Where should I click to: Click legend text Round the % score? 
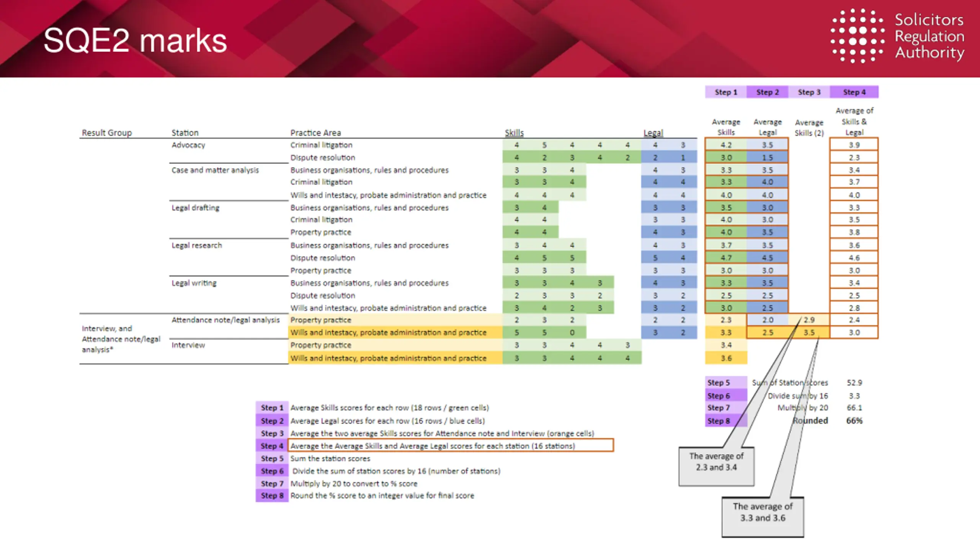[382, 496]
